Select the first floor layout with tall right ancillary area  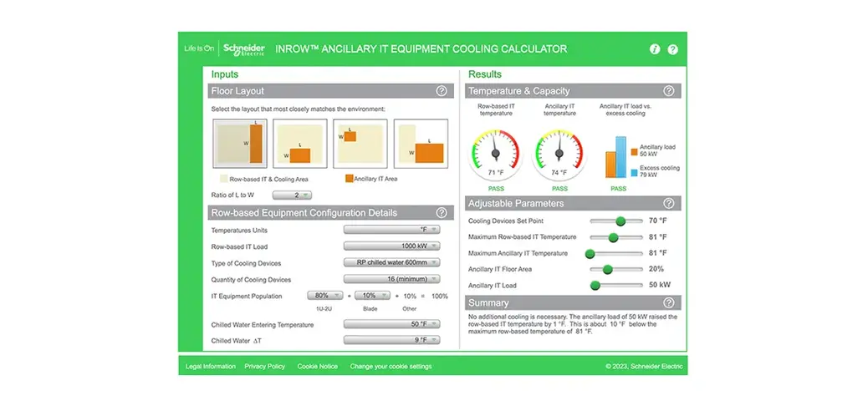240,144
